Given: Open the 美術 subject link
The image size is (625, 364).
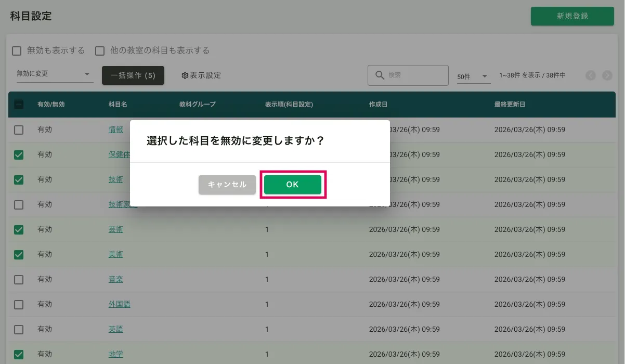Looking at the screenshot, I should tap(116, 254).
